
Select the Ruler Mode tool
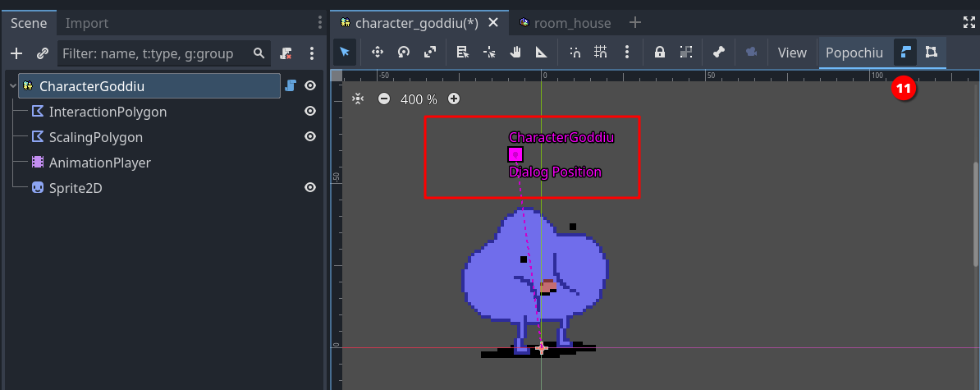[x=542, y=53]
